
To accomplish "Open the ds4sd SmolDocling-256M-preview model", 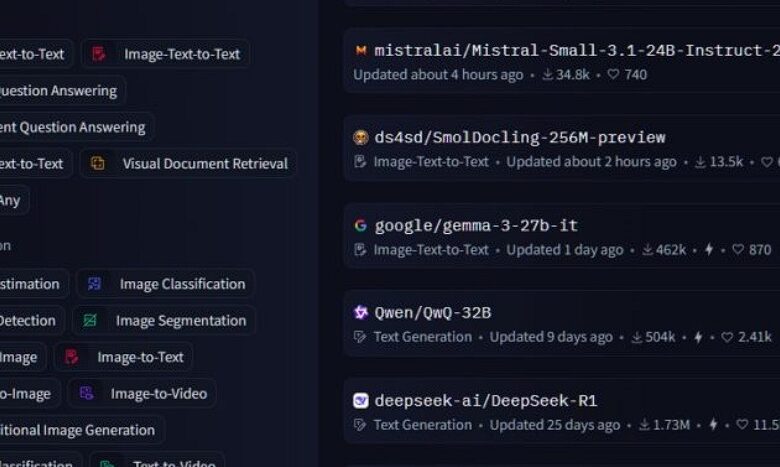I will (520, 138).
